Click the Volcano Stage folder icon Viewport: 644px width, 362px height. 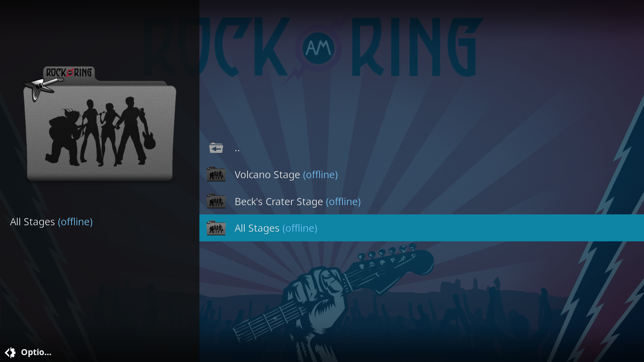216,174
